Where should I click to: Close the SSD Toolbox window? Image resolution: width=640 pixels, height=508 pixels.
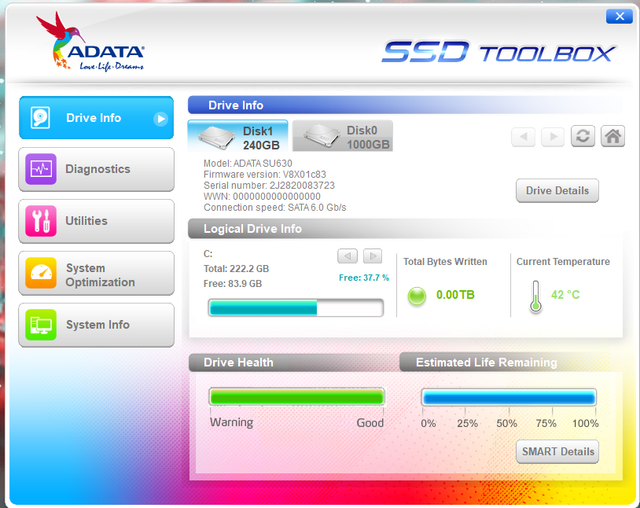619,16
